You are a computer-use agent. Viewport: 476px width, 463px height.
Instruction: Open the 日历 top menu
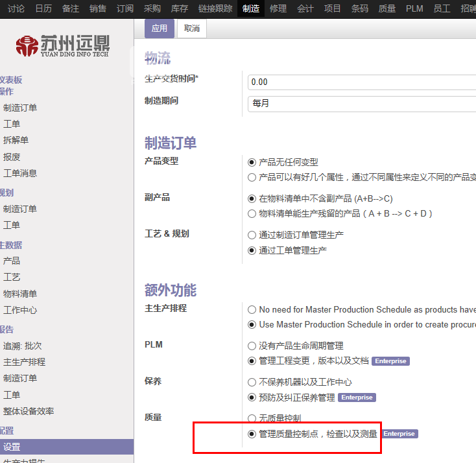coord(43,8)
